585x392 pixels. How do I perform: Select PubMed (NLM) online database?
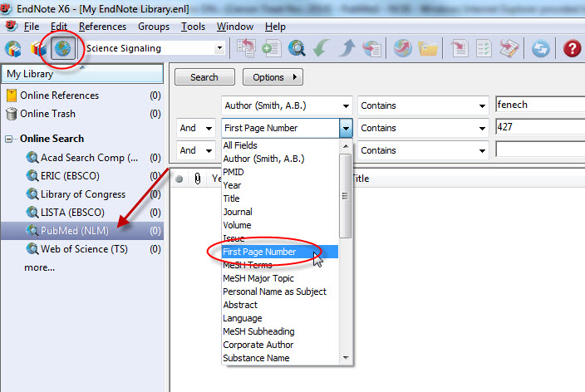(x=82, y=231)
